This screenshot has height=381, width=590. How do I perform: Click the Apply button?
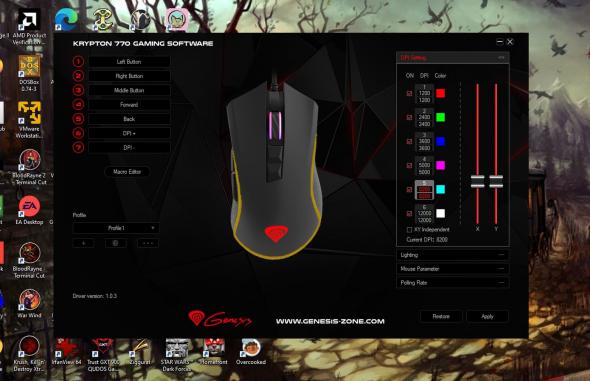pyautogui.click(x=487, y=316)
